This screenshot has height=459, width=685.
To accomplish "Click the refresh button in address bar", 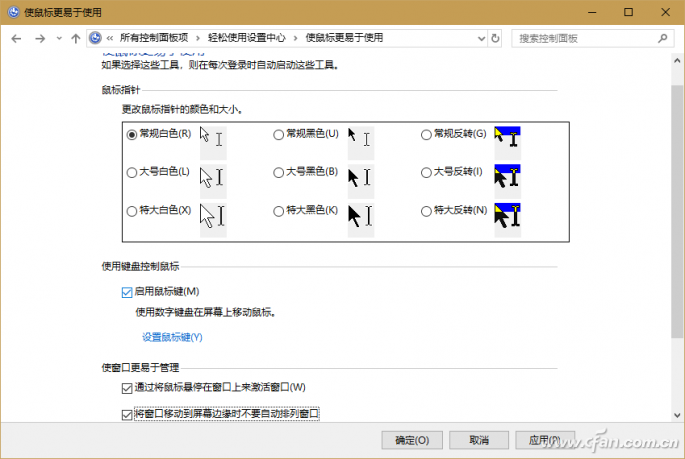I will 495,38.
